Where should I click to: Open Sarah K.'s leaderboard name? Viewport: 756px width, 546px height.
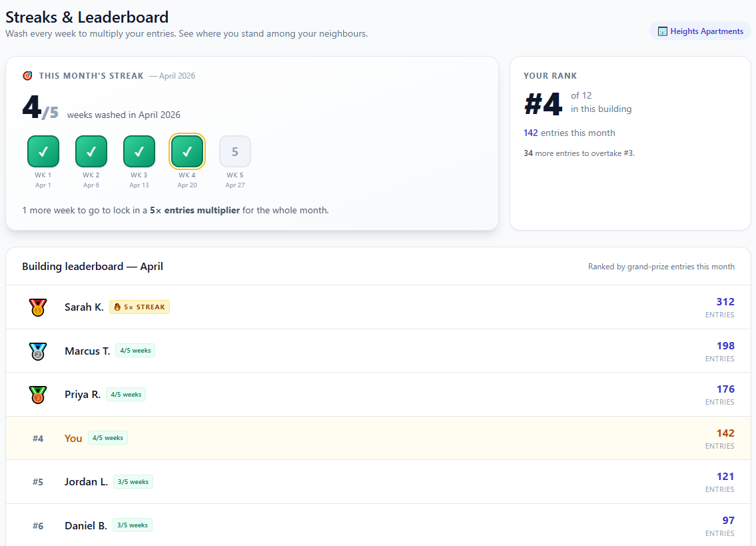click(84, 307)
